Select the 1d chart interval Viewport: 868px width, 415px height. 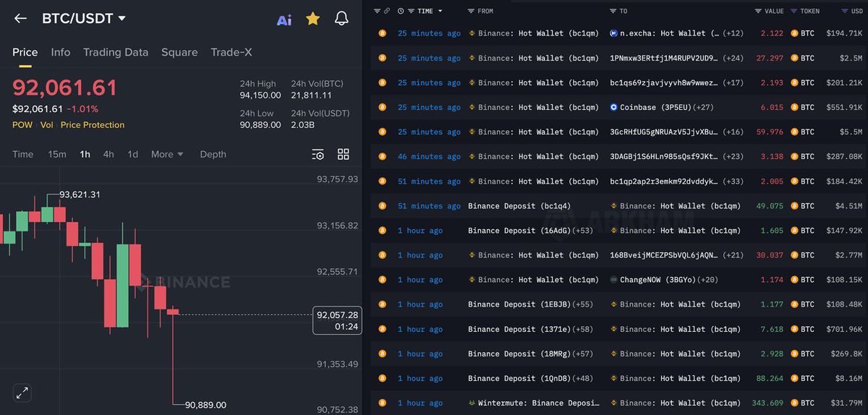pos(133,154)
